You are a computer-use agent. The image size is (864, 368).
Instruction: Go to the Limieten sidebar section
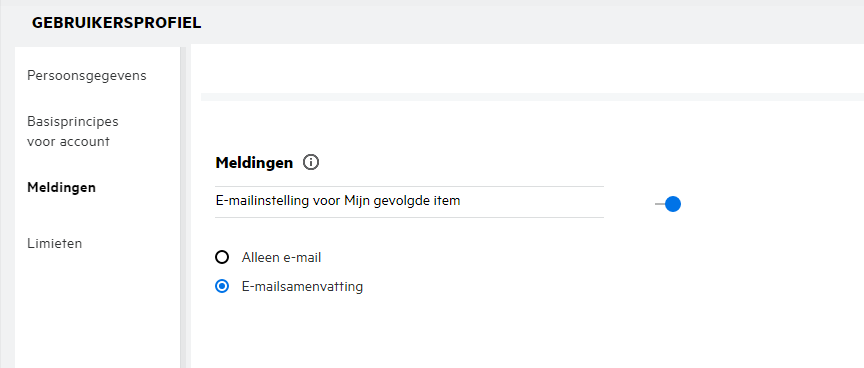pos(55,243)
